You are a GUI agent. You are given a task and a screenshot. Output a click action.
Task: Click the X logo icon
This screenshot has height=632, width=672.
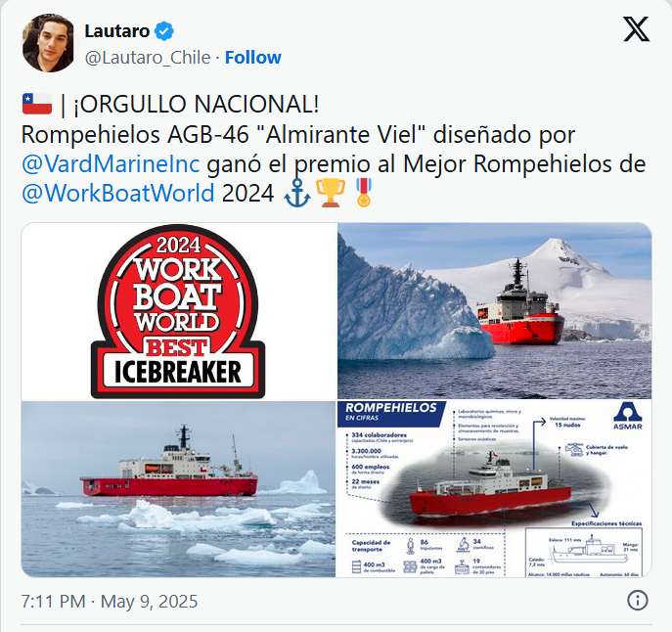coord(636,29)
